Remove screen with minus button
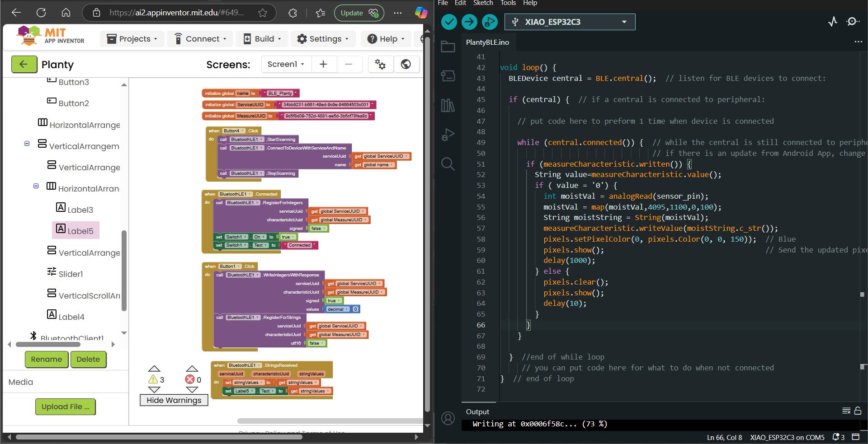 [349, 64]
